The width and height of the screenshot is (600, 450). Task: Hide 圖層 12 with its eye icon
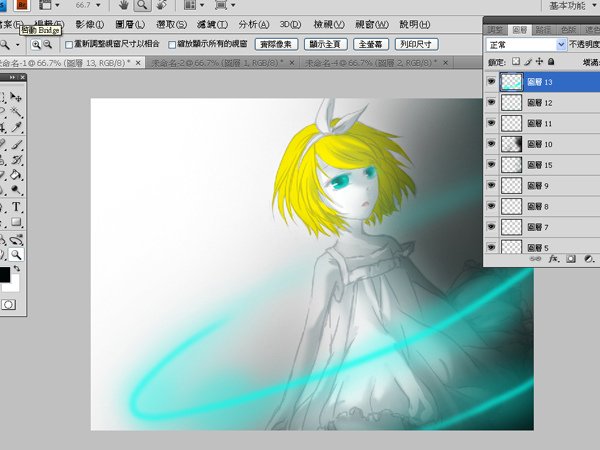pos(491,102)
